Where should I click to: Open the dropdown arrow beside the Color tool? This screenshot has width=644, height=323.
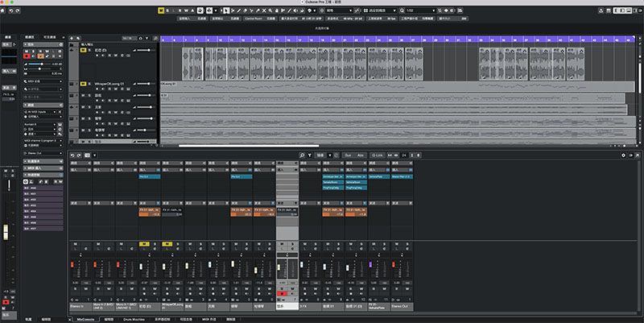pos(315,10)
